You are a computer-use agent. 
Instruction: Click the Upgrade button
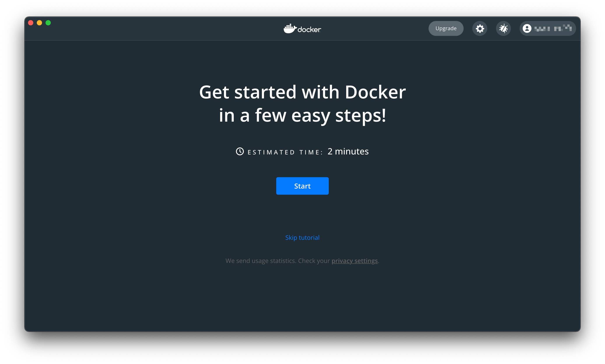point(446,28)
